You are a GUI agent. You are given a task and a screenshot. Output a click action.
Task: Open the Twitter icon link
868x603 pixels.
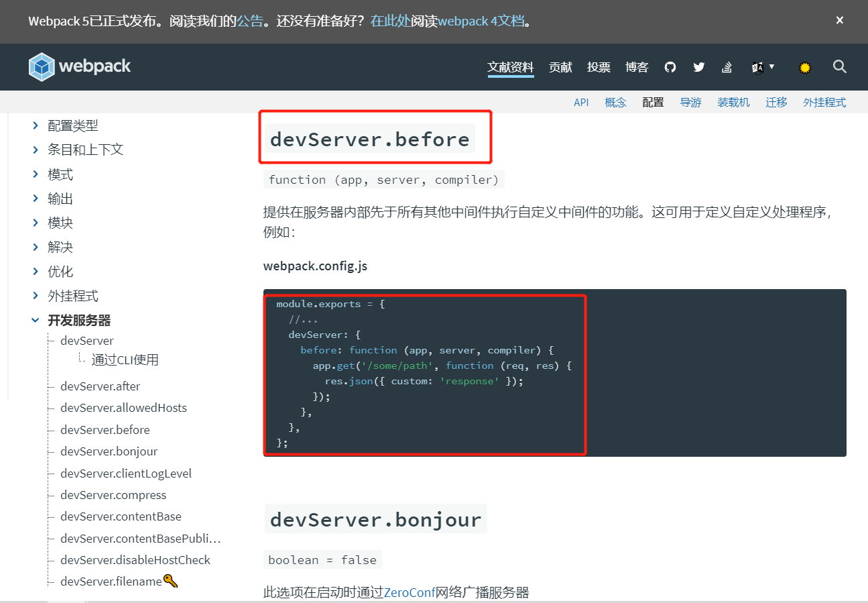click(x=699, y=67)
